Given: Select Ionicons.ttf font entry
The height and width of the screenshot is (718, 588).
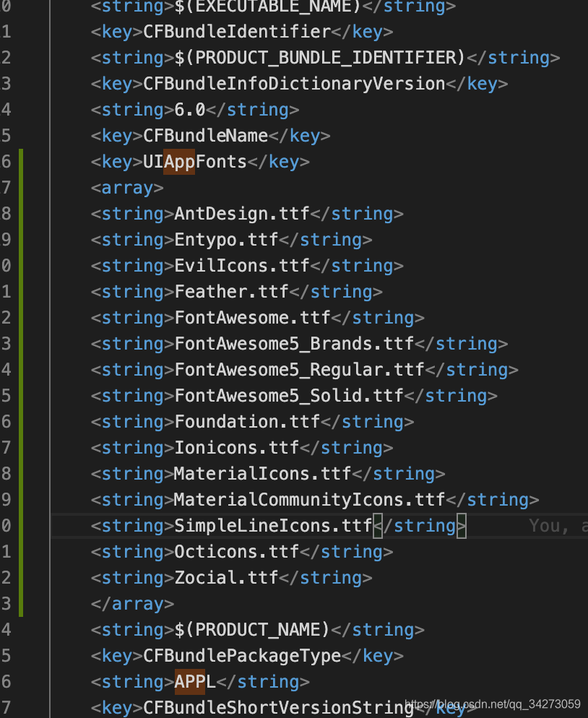Looking at the screenshot, I should click(x=237, y=448).
